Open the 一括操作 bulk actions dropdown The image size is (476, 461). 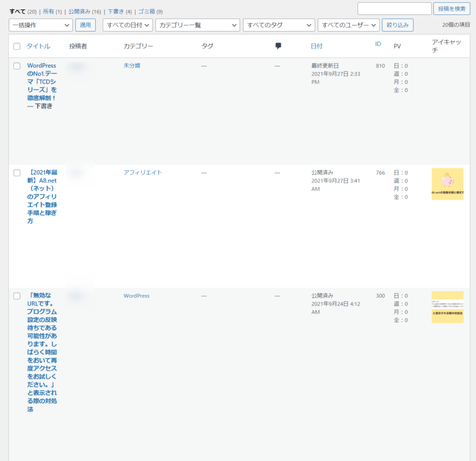click(x=40, y=25)
